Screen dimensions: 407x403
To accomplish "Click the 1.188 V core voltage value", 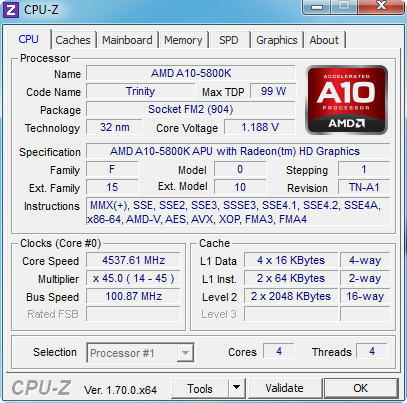I will pyautogui.click(x=260, y=127).
